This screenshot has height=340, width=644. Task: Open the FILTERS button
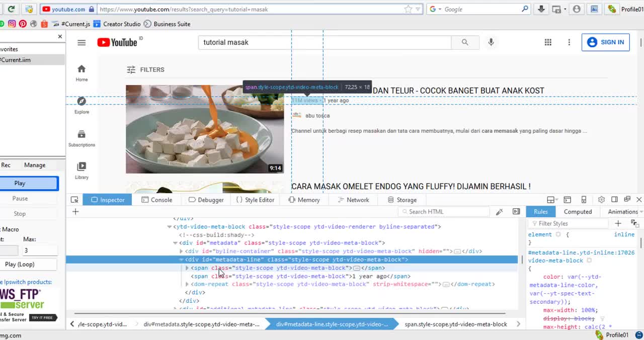145,70
